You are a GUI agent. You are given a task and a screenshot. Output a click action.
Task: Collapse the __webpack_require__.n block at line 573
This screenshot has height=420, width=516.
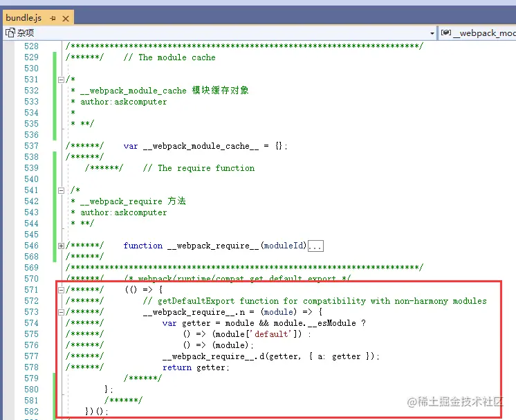click(x=61, y=312)
